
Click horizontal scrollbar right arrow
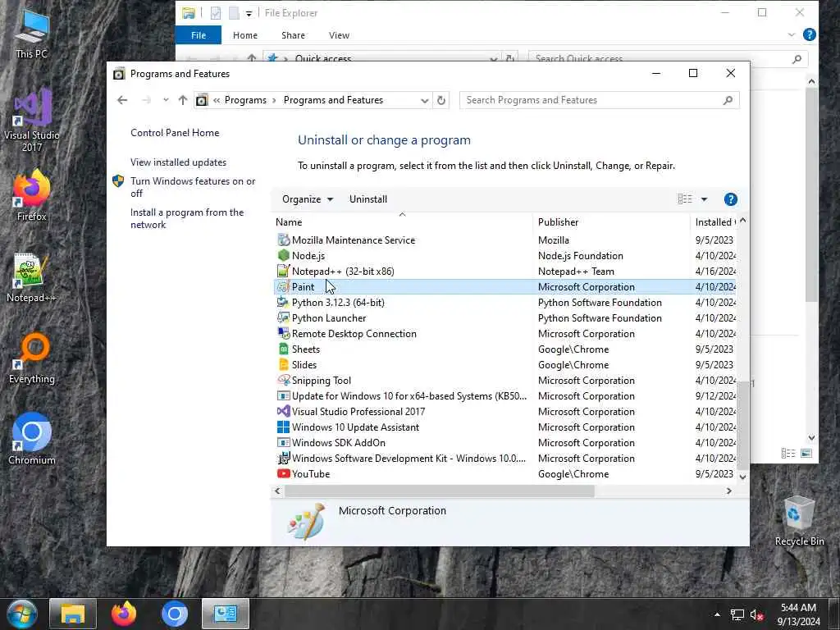[x=728, y=491]
